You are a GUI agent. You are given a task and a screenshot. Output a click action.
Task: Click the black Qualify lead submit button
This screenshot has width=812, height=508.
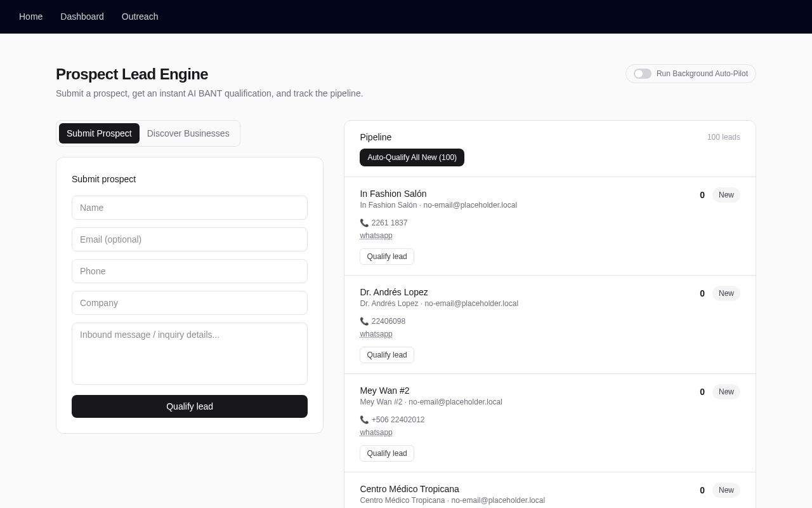click(190, 406)
